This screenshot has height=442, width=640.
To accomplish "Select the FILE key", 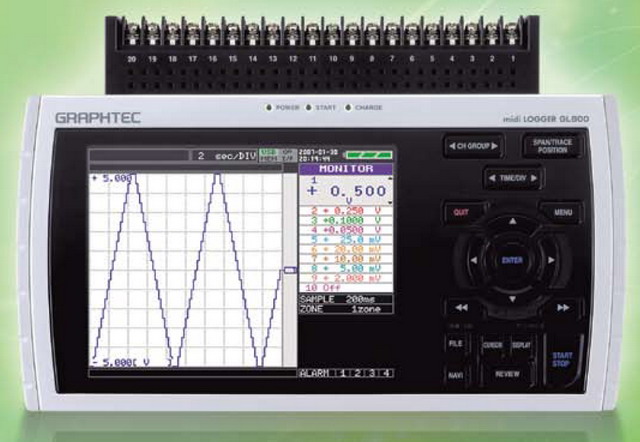I will coord(456,344).
